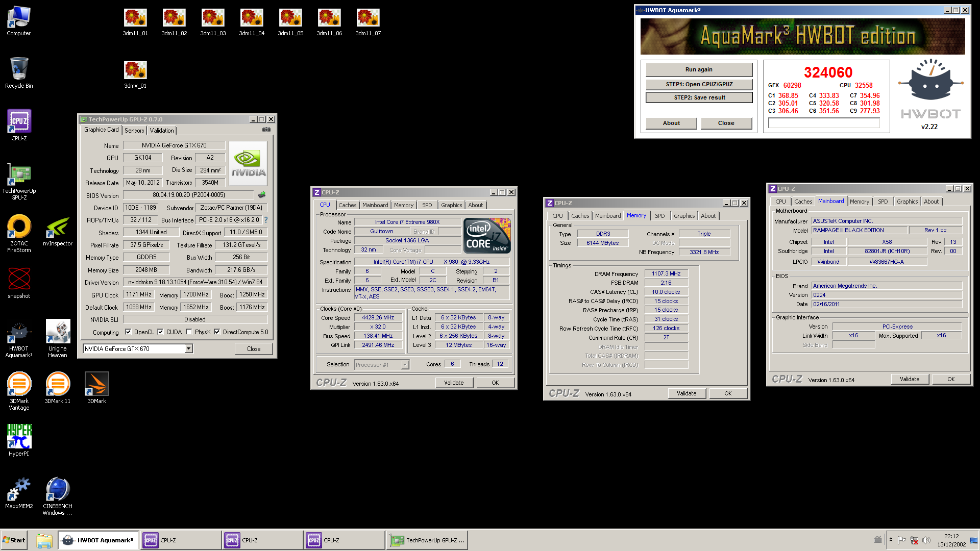Click Run again in HWBOT Aquamark3
This screenshot has height=551, width=980.
point(699,69)
